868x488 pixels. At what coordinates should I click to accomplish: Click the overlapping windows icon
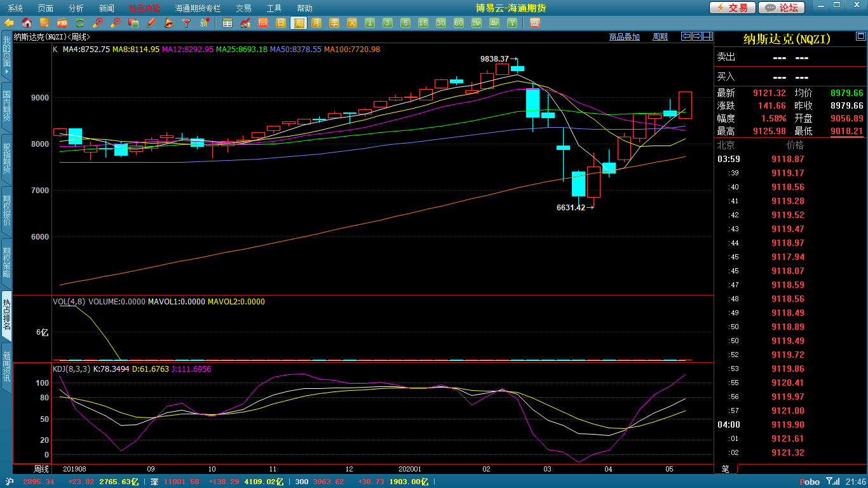click(x=133, y=23)
